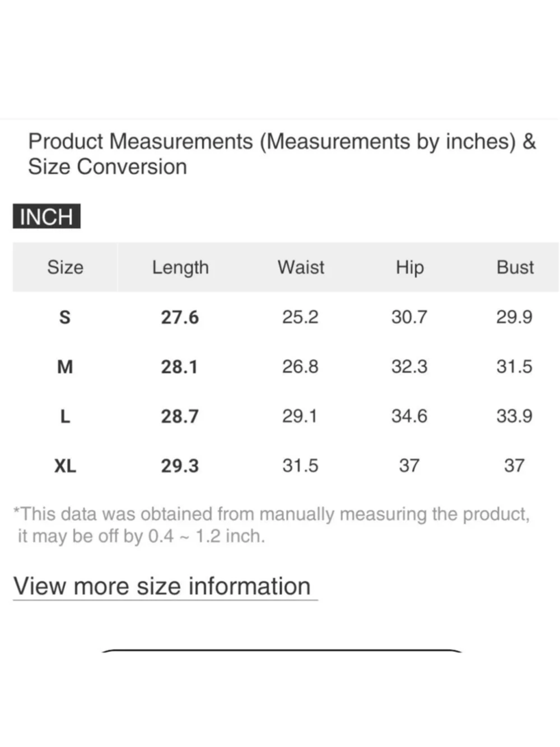Click the Hip column header
The image size is (560, 747).
(409, 267)
